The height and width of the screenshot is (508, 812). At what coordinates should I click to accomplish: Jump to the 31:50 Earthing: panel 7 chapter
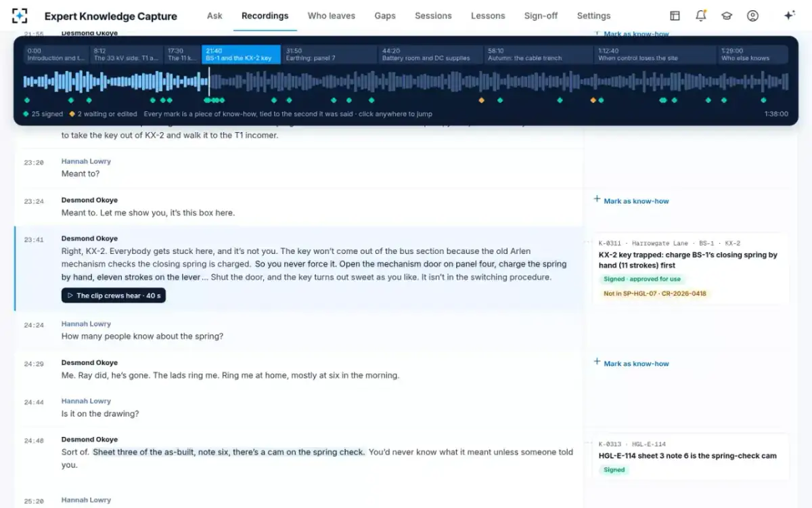click(330, 54)
